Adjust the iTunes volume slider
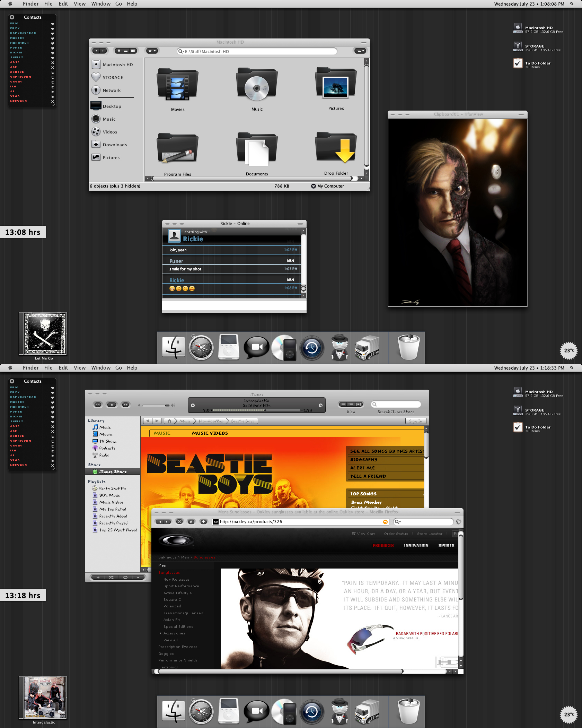Viewport: 582px width, 728px height. 157,405
